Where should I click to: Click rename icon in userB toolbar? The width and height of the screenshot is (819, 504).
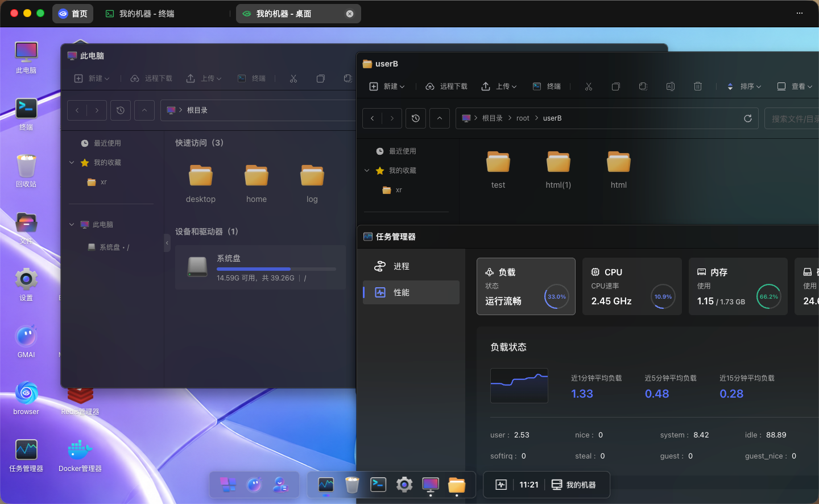[x=671, y=86]
